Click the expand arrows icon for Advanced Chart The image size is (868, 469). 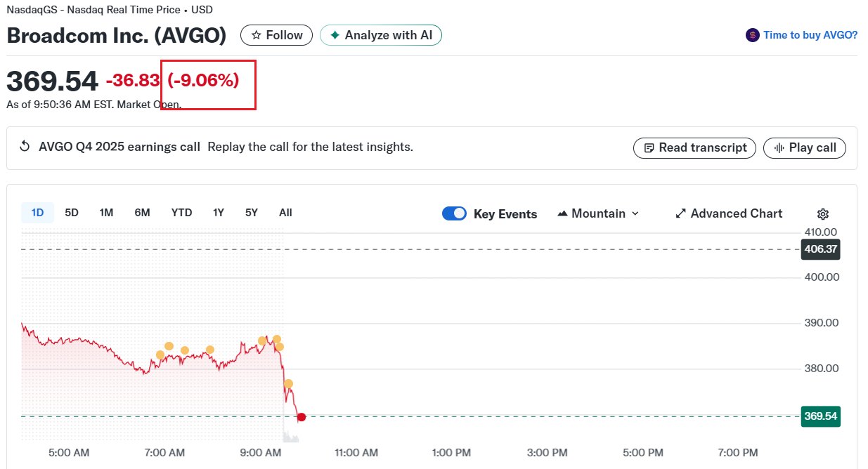click(x=680, y=213)
